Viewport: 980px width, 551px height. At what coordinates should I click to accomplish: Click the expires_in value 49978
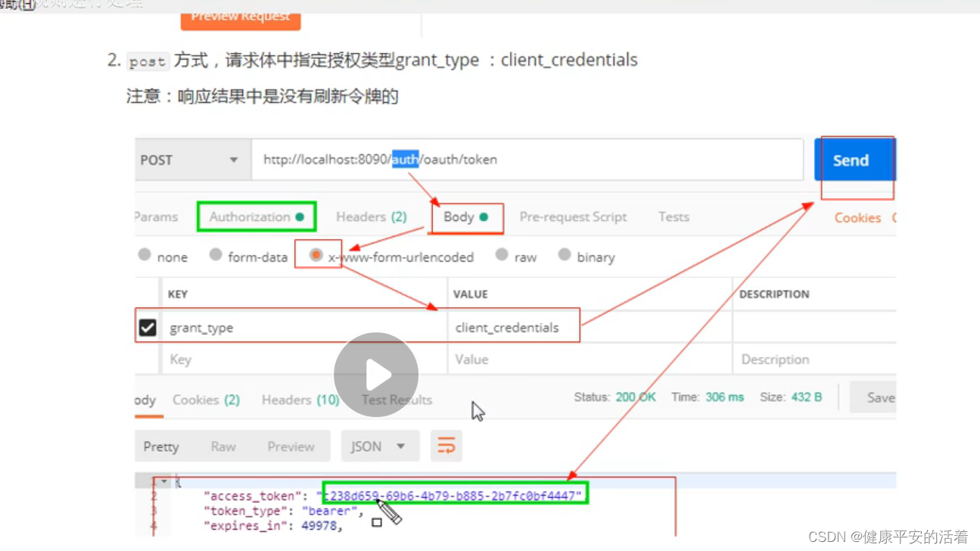(x=318, y=526)
